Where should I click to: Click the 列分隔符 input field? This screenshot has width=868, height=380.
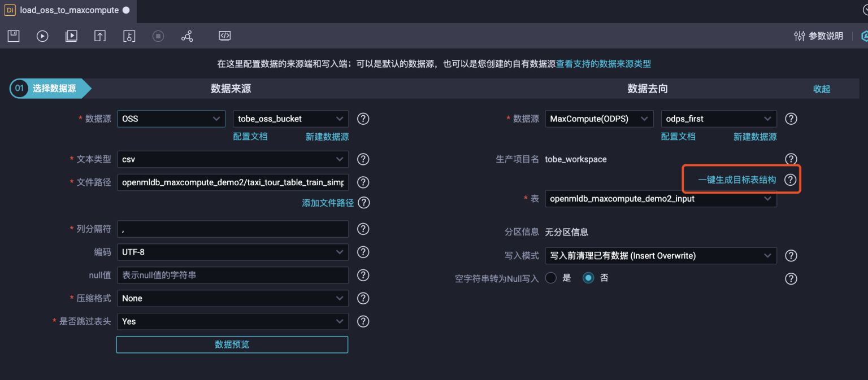tap(233, 229)
